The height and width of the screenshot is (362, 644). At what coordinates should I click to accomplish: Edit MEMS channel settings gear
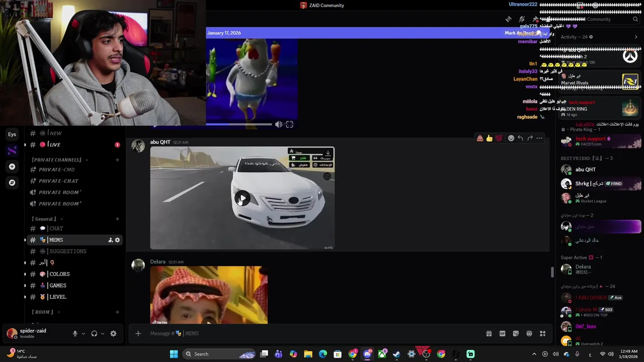click(118, 240)
